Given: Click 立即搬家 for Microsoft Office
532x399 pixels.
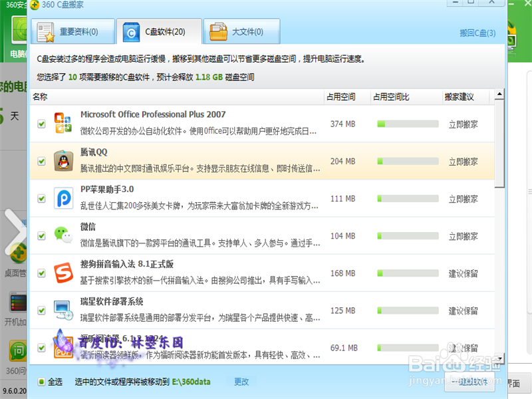Looking at the screenshot, I should (x=464, y=124).
